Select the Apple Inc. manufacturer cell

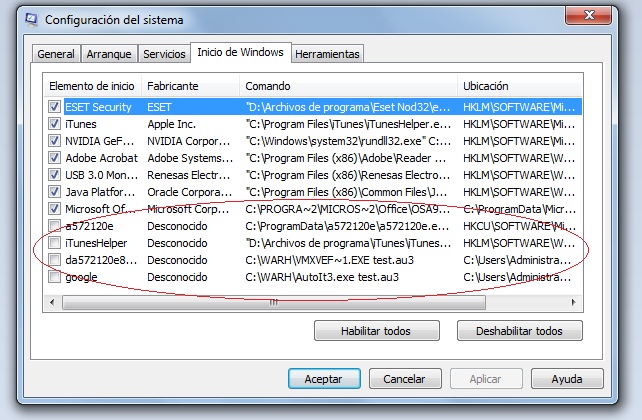point(172,124)
